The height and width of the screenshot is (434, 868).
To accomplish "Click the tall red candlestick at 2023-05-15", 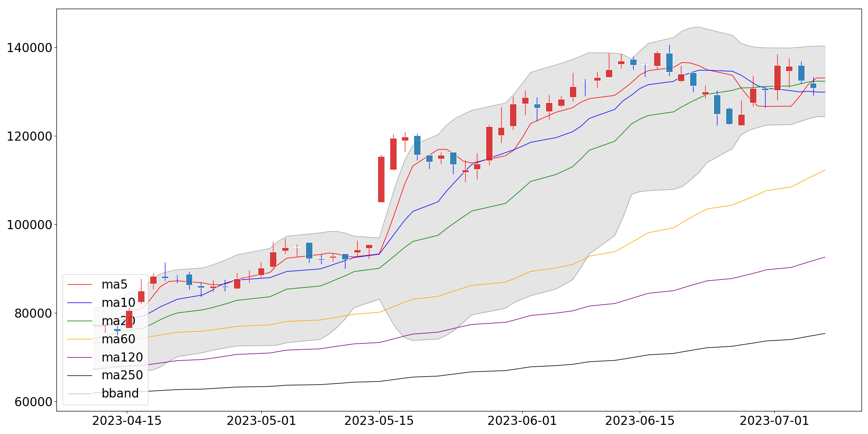I will (381, 179).
